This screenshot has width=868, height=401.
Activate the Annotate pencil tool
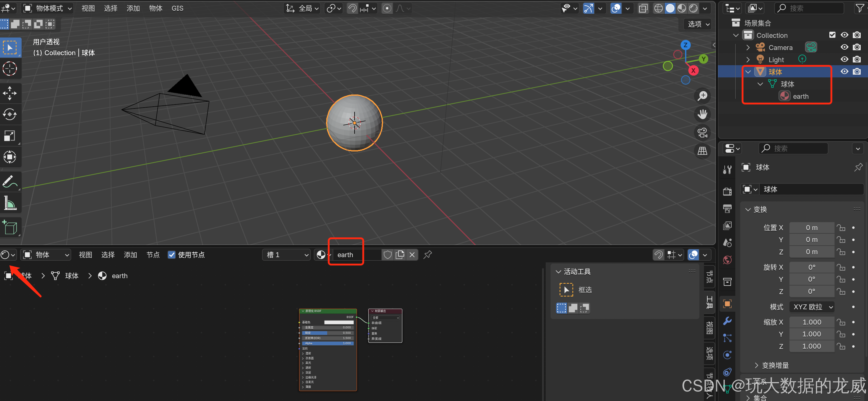coord(10,181)
